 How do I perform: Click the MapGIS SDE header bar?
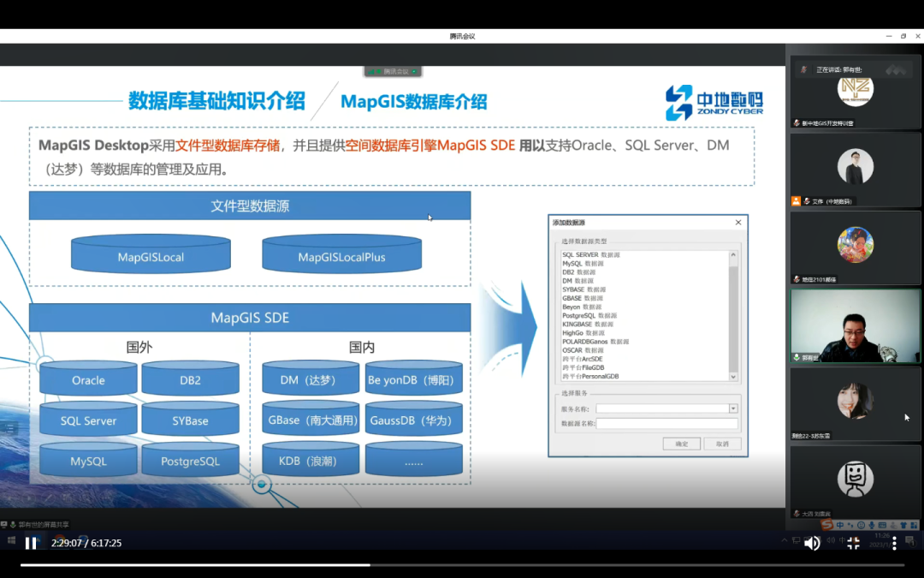[x=250, y=318]
